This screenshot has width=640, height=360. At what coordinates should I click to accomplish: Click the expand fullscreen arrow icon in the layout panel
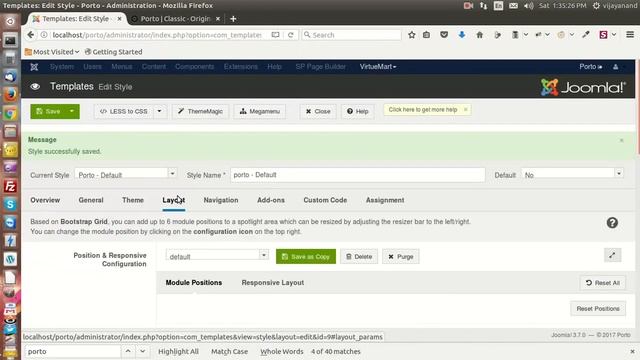[612, 256]
